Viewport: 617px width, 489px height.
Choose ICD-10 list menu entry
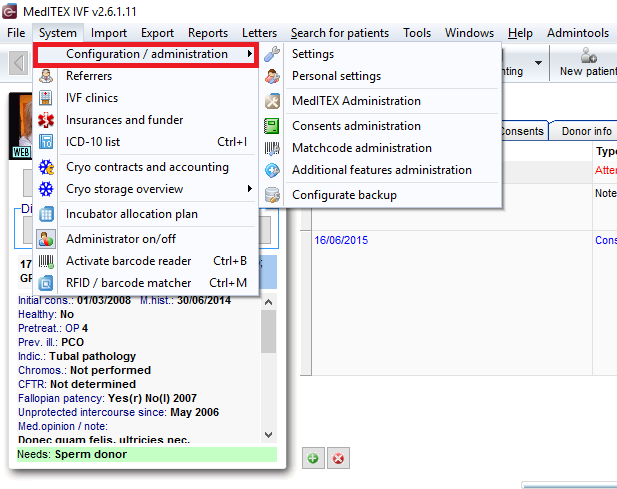click(x=146, y=142)
